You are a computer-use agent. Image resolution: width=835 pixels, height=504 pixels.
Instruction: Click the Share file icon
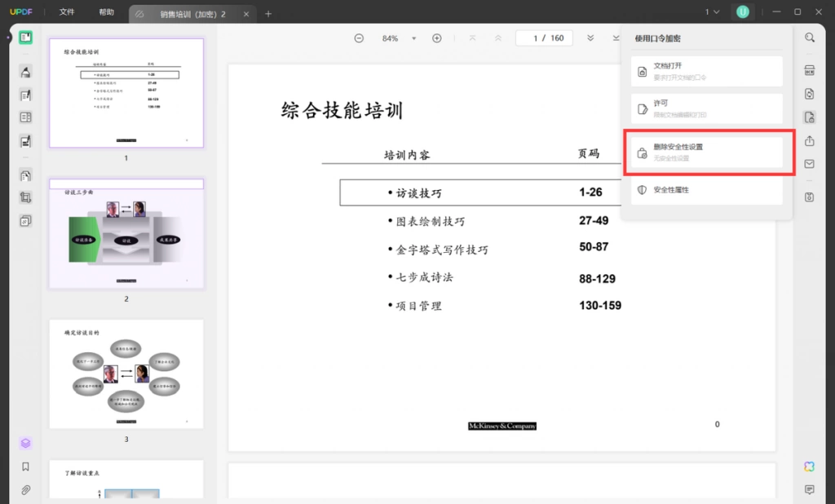click(810, 140)
